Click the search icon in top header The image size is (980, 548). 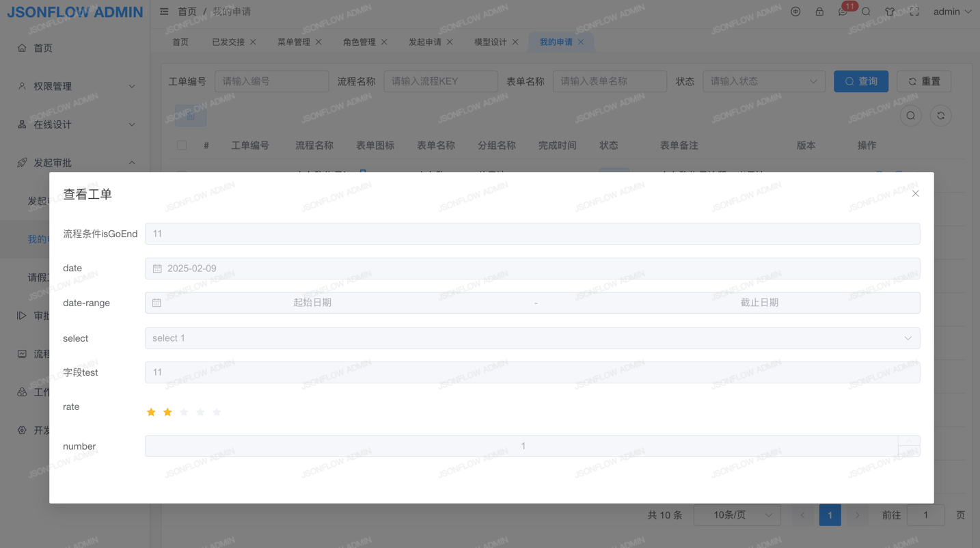point(866,12)
